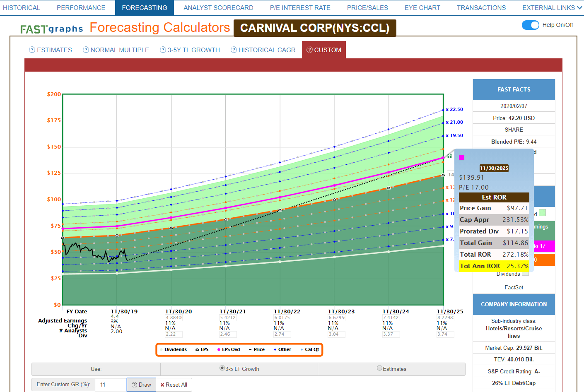Viewport: 584px width, 392px height.
Task: Click the Dividends legend marker dot
Action: (161, 350)
